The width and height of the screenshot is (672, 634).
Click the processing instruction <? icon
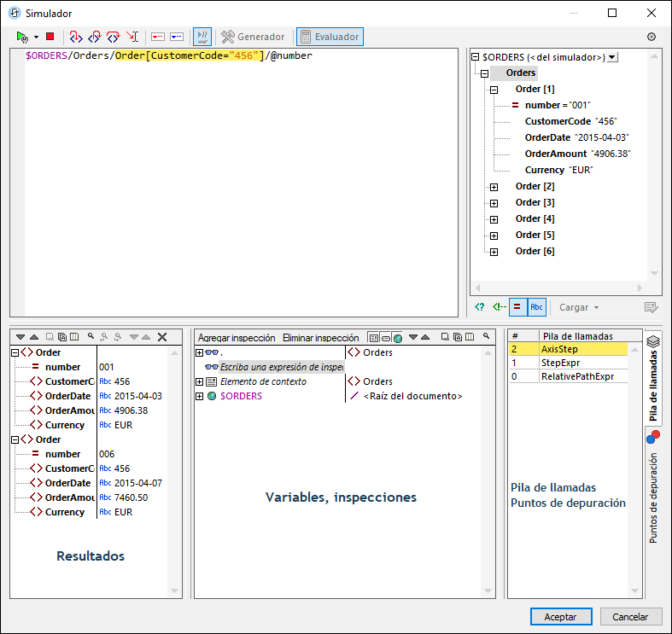[480, 307]
